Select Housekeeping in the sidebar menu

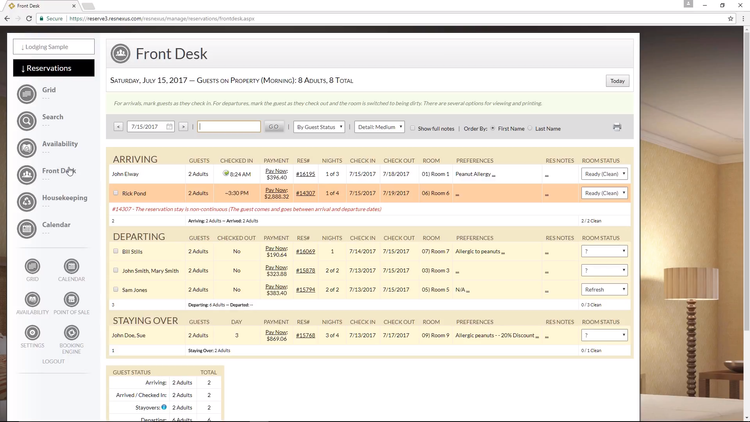tap(65, 197)
